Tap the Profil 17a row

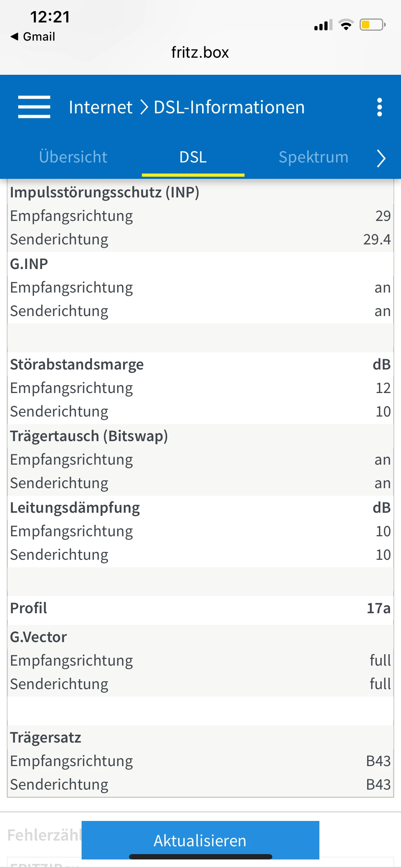tap(200, 608)
